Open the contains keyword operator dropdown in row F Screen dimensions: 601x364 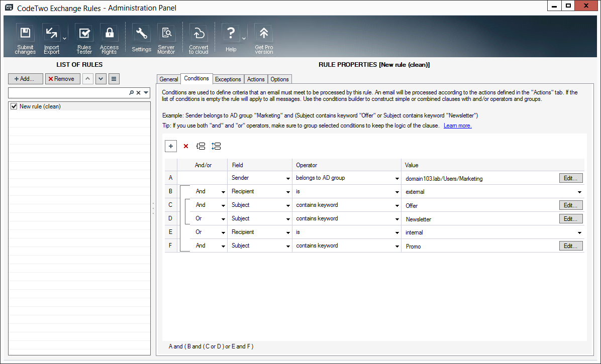pyautogui.click(x=397, y=247)
